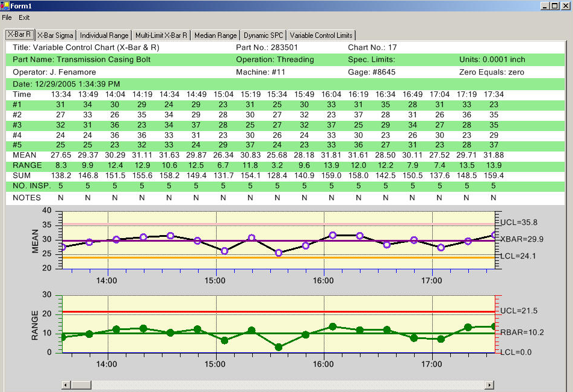Viewport: 573px width, 392px height.
Task: Click the RBAR=10.2 label on range chart
Action: click(x=521, y=331)
